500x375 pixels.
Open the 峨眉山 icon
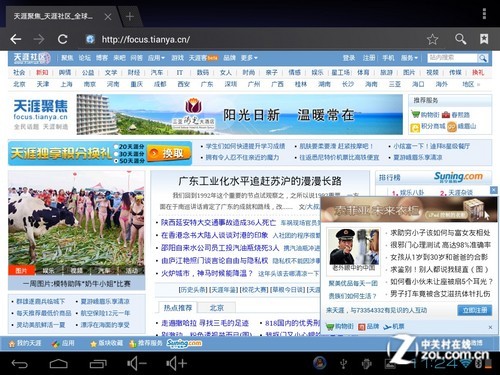(x=451, y=127)
